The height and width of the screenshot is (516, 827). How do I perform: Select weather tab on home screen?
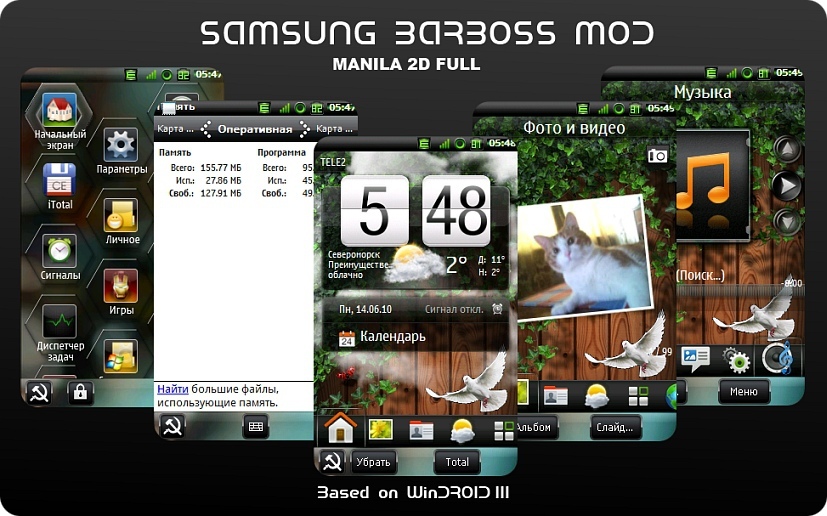[462, 431]
